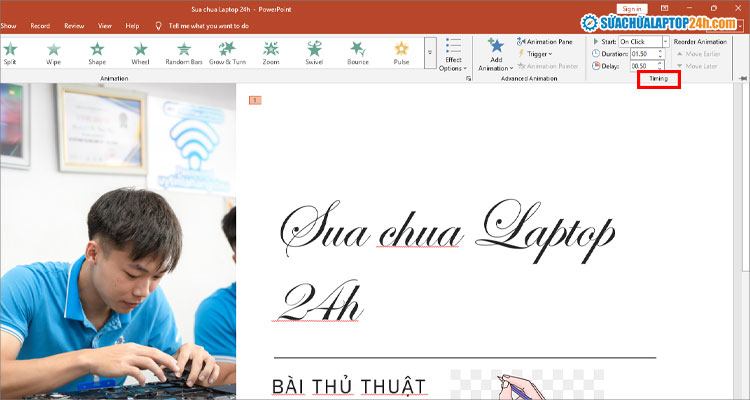Click the Delay 00.50 field
This screenshot has height=400, width=750.
pyautogui.click(x=643, y=66)
